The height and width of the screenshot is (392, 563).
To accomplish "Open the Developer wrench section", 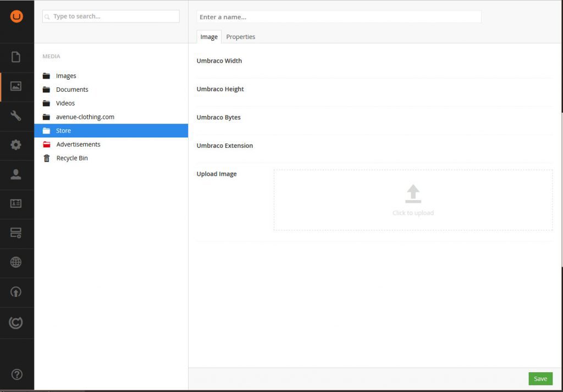I will coord(17,116).
